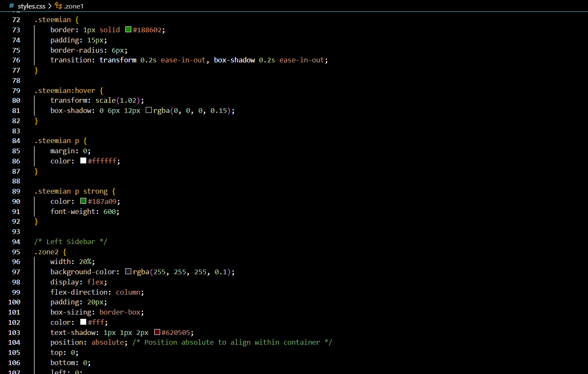
Task: Open swatch for rgba(255, 255, 255, 0.1)
Action: point(128,272)
